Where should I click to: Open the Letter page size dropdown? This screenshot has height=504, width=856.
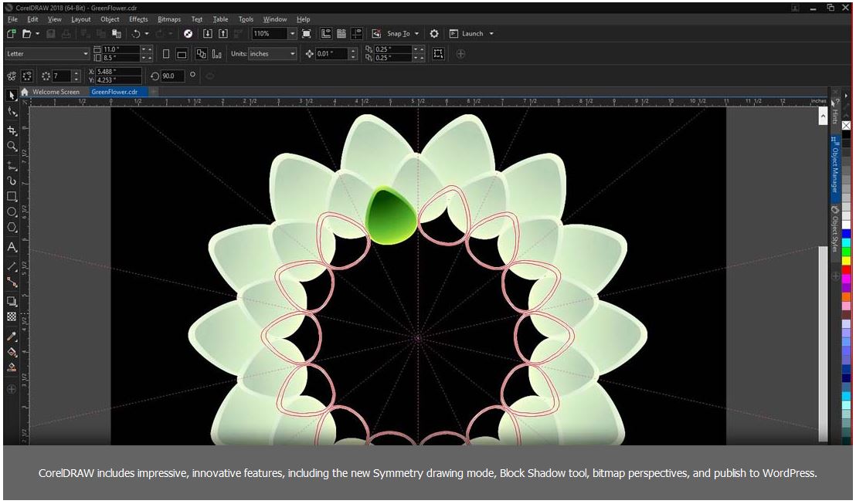[x=86, y=54]
